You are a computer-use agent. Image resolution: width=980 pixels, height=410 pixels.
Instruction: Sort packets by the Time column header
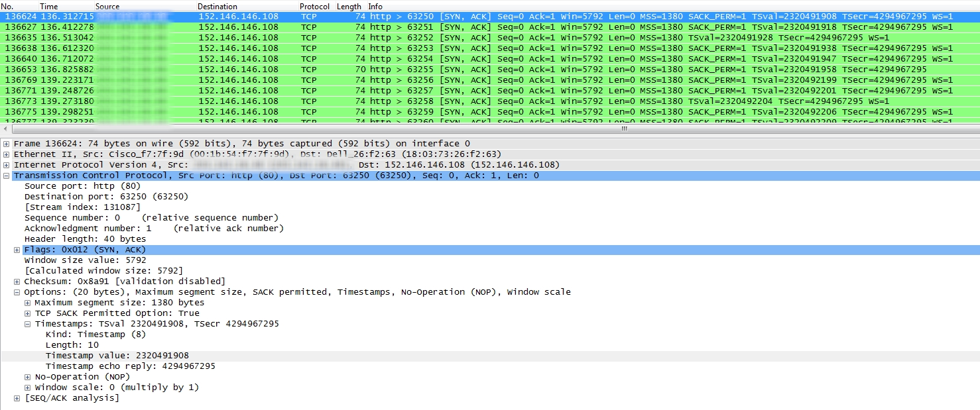tap(48, 6)
